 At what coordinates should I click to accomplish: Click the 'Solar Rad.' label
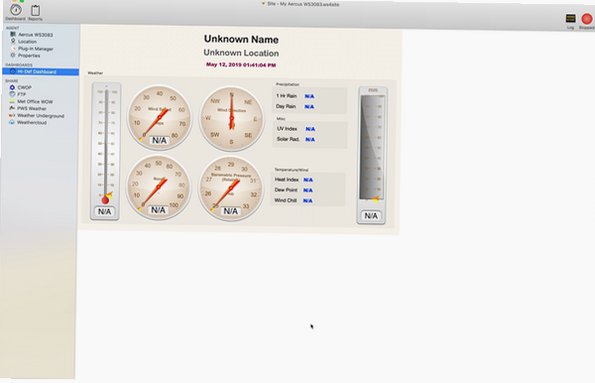pos(288,139)
